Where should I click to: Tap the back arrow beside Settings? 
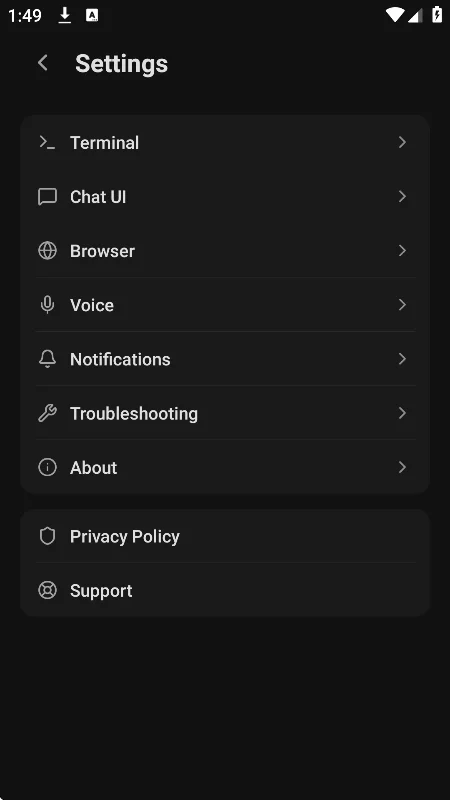[x=43, y=63]
